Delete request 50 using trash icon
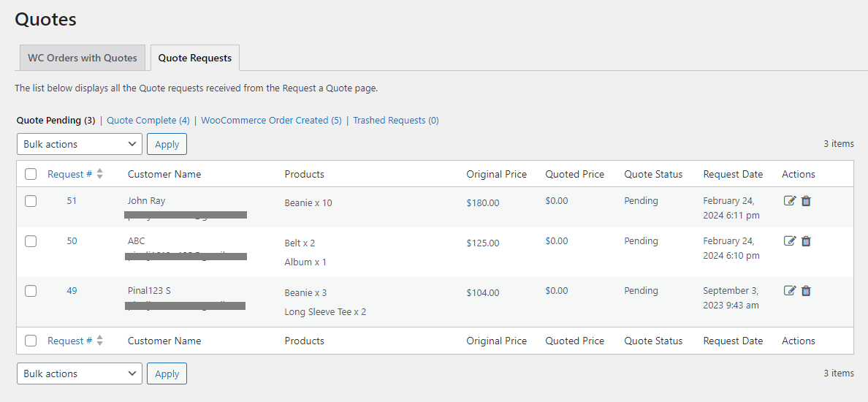This screenshot has height=402, width=868. point(806,241)
